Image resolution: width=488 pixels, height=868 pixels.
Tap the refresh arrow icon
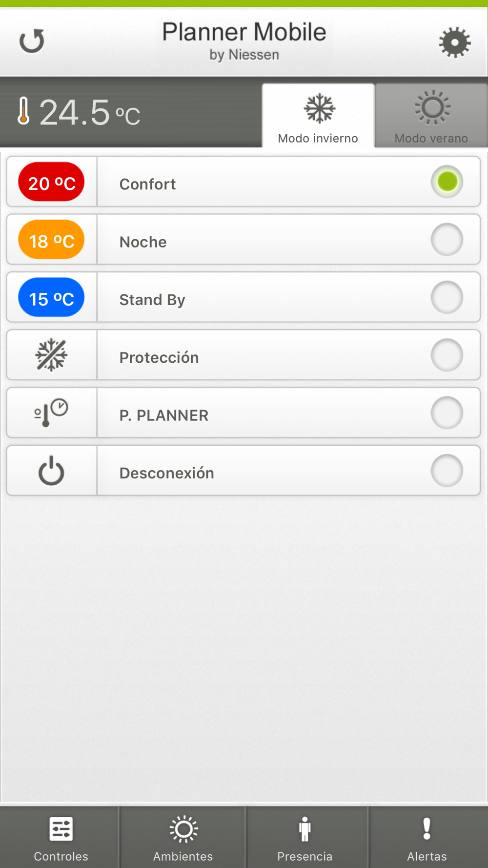tap(32, 41)
